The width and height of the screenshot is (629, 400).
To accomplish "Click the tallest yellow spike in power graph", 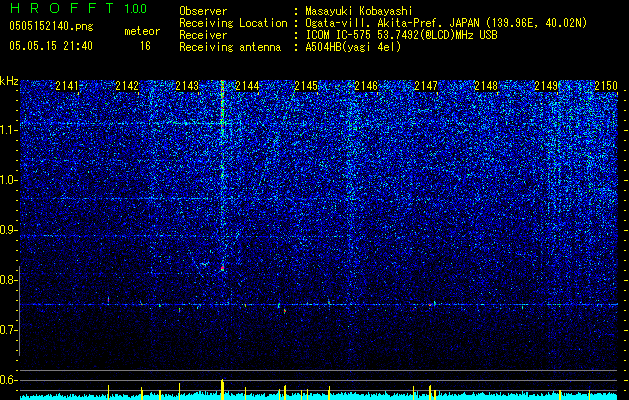I will (222, 389).
